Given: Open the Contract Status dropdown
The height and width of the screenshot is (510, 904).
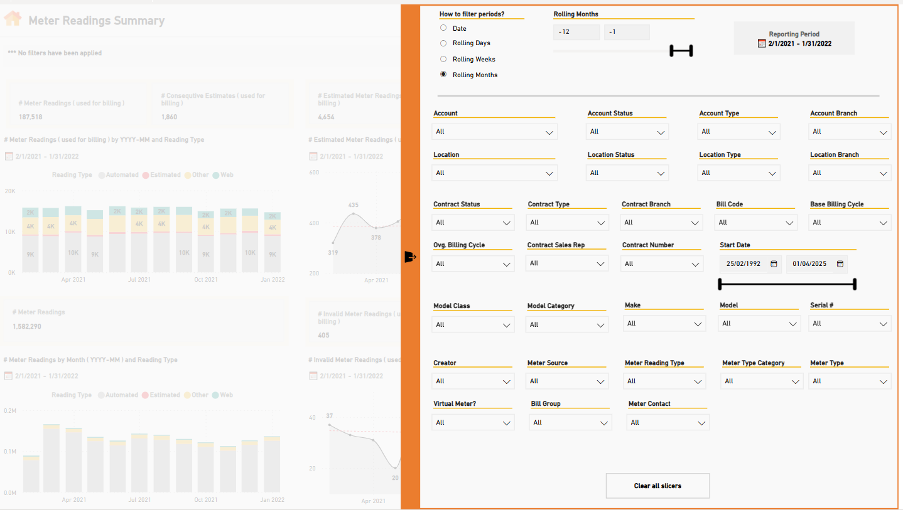Looking at the screenshot, I should pyautogui.click(x=473, y=222).
